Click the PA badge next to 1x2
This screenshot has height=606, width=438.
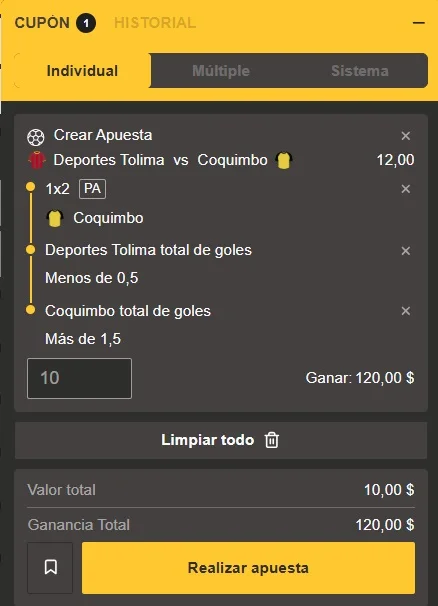pyautogui.click(x=92, y=189)
